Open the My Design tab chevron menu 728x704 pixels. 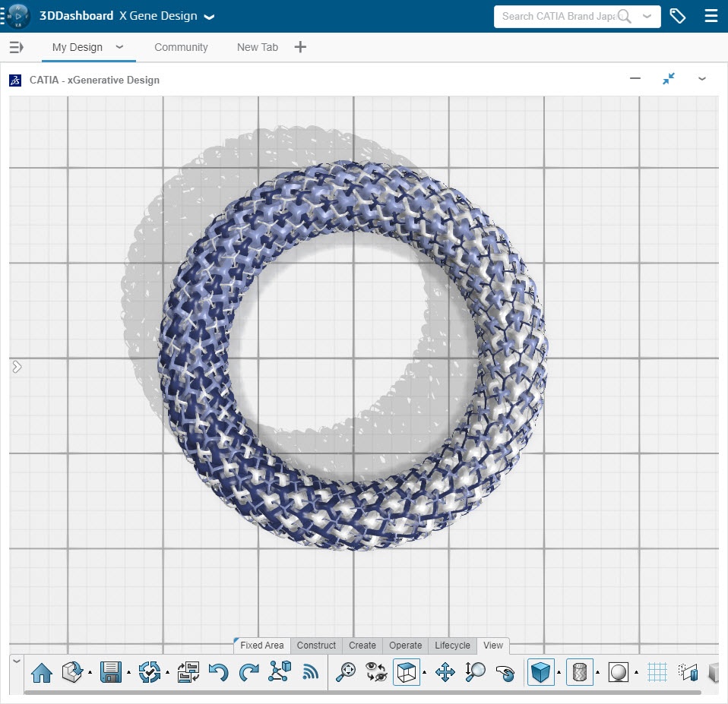(x=119, y=47)
